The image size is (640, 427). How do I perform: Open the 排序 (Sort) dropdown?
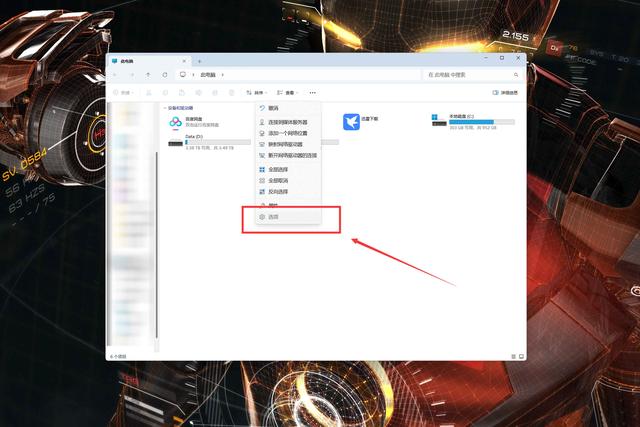point(256,93)
